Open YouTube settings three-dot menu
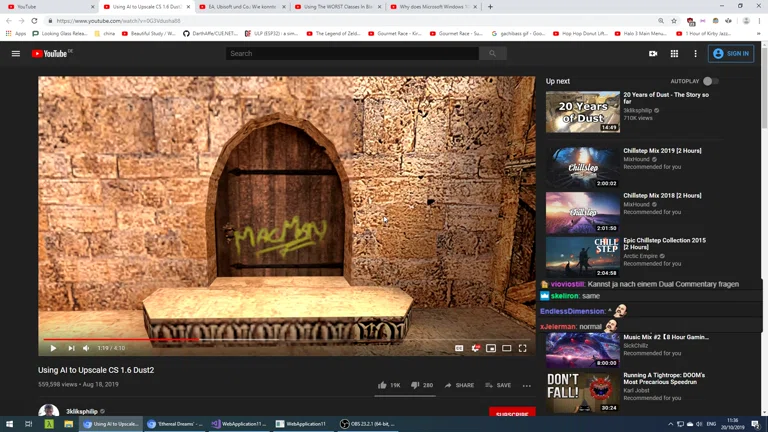The width and height of the screenshot is (768, 432). click(695, 53)
